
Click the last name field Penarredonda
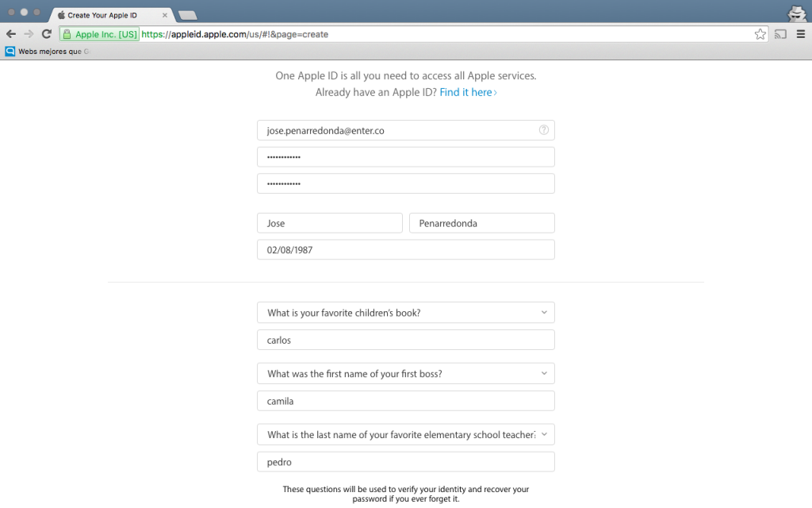point(481,223)
